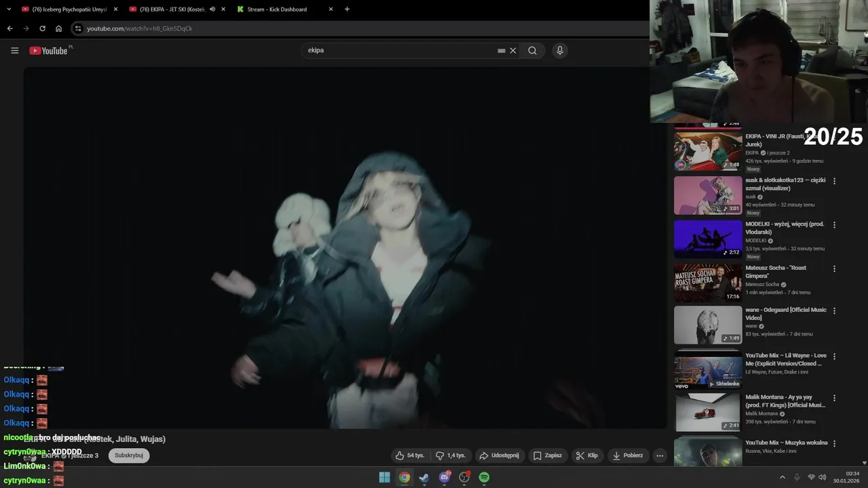
Task: Show hidden system tray icons chevron
Action: pos(782,477)
